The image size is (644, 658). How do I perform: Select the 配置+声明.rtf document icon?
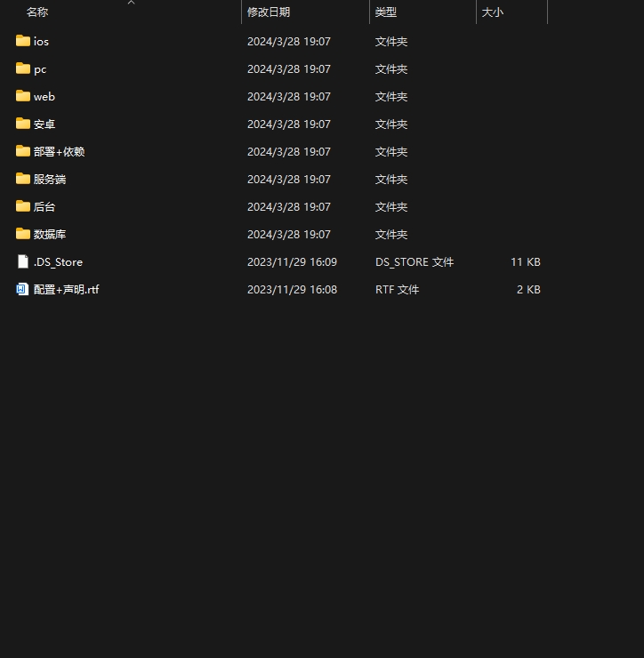coord(22,289)
